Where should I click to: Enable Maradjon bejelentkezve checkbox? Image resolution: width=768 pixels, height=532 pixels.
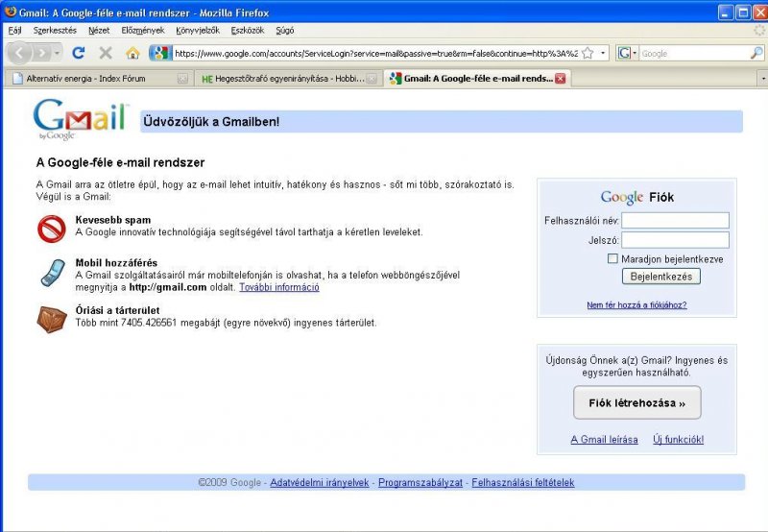point(612,258)
